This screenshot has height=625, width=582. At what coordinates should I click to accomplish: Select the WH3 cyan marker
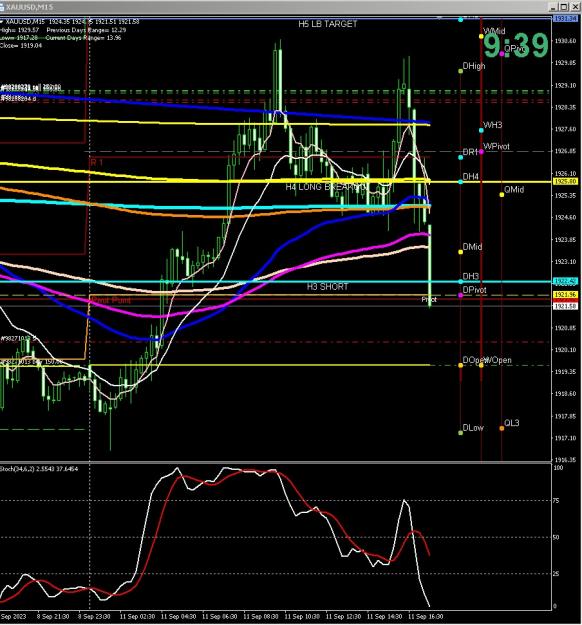[x=481, y=130]
